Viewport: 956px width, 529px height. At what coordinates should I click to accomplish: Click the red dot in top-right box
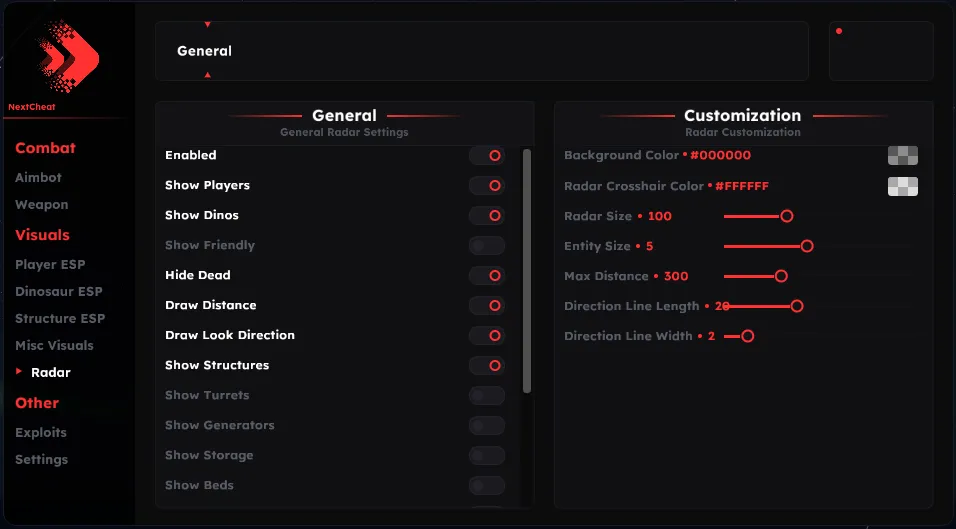[839, 31]
